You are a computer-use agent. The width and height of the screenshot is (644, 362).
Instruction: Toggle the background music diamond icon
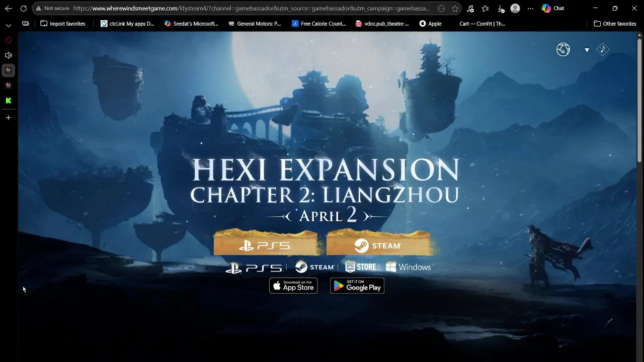[x=603, y=49]
